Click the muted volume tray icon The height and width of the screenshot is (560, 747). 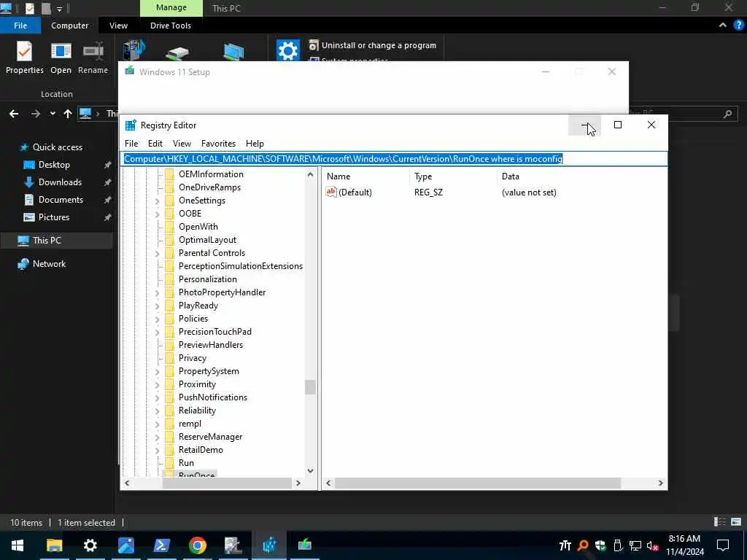pos(652,545)
